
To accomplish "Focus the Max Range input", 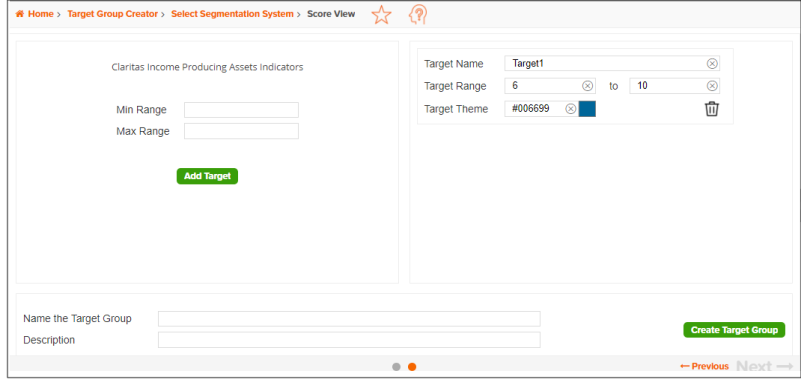I will tap(241, 131).
